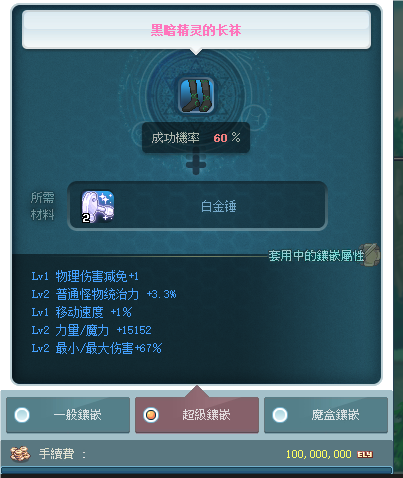Click the dark elf stockings item icon
Viewport: 403px width, 478px height.
[x=196, y=95]
